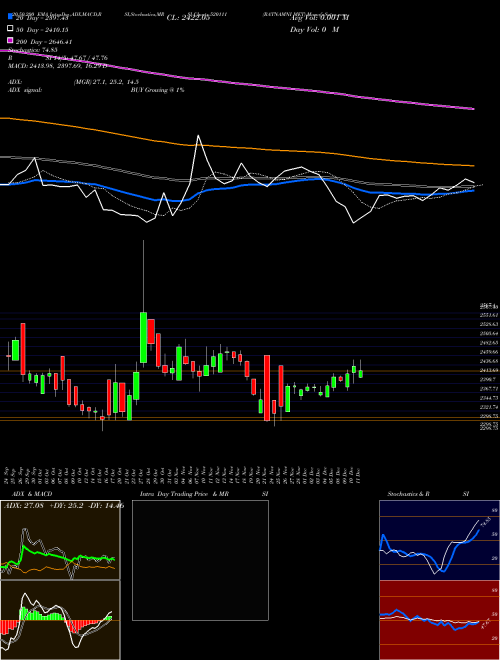Click the 2436.68 price axis label
The width and height of the screenshot is (500, 660).
pos(487,361)
